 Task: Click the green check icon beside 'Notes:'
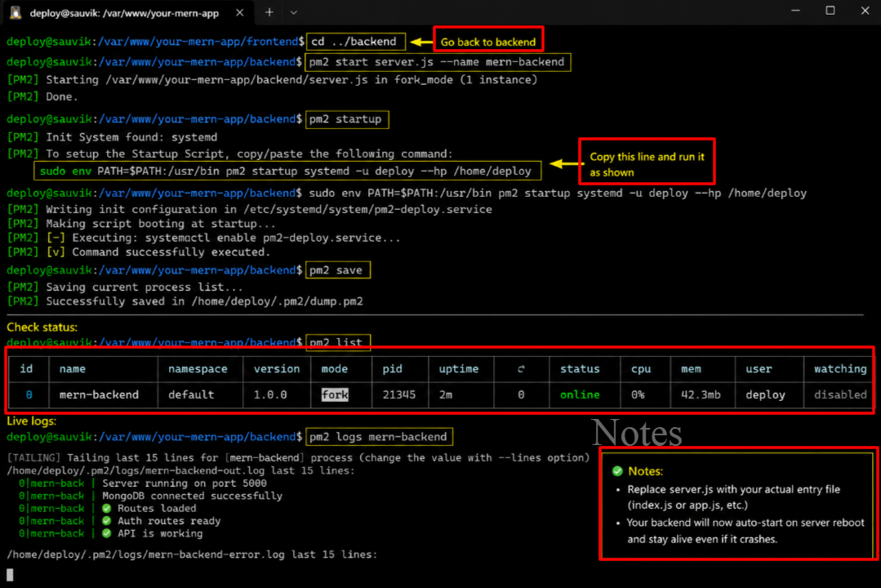pyautogui.click(x=617, y=471)
